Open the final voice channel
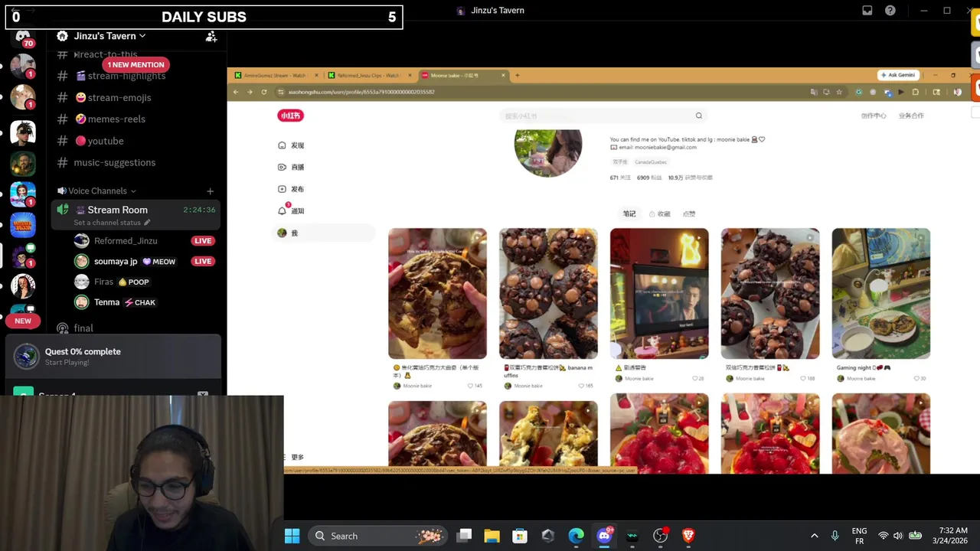Viewport: 980px width, 551px height. [x=83, y=328]
